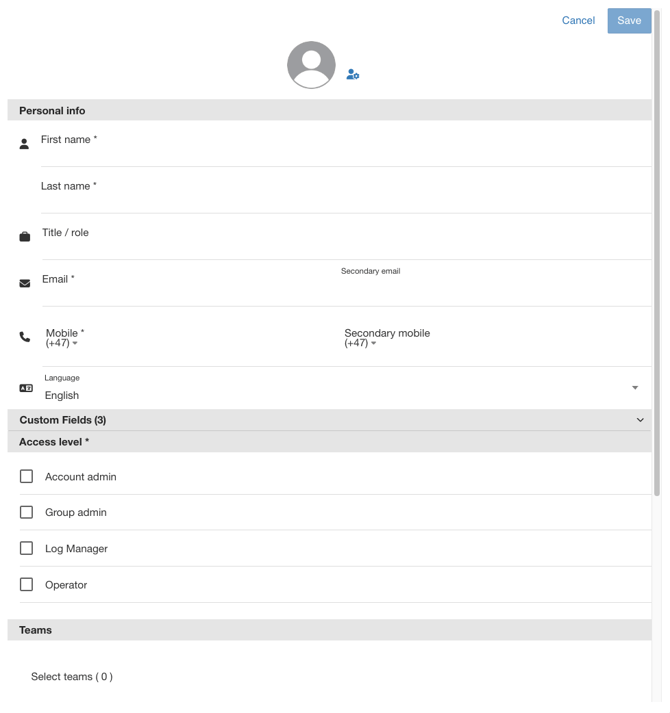Focus the First name input field
670x713 pixels.
340,153
